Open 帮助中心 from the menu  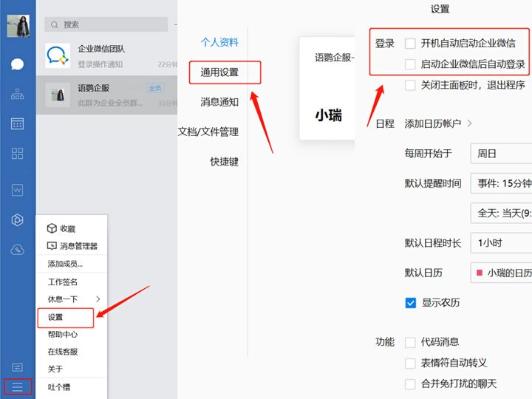[x=63, y=334]
